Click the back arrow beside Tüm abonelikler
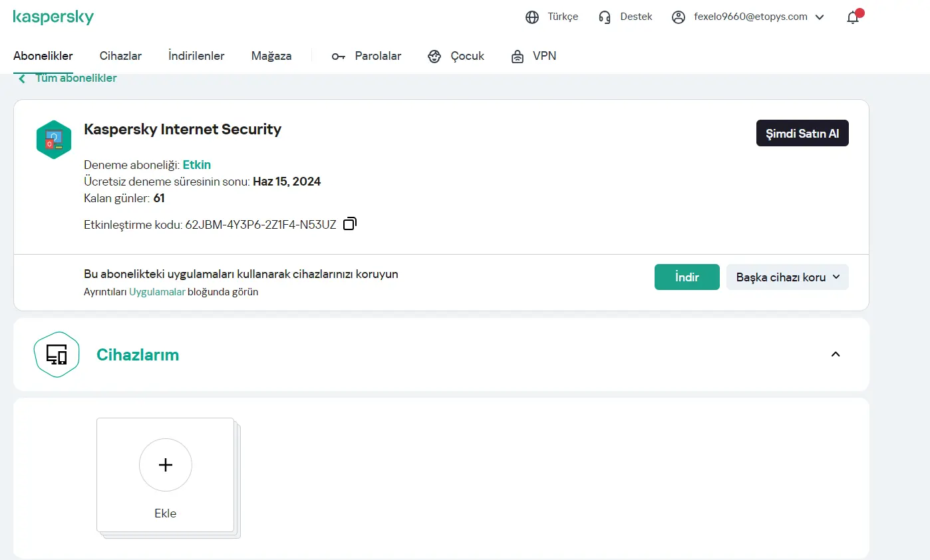 (x=22, y=78)
